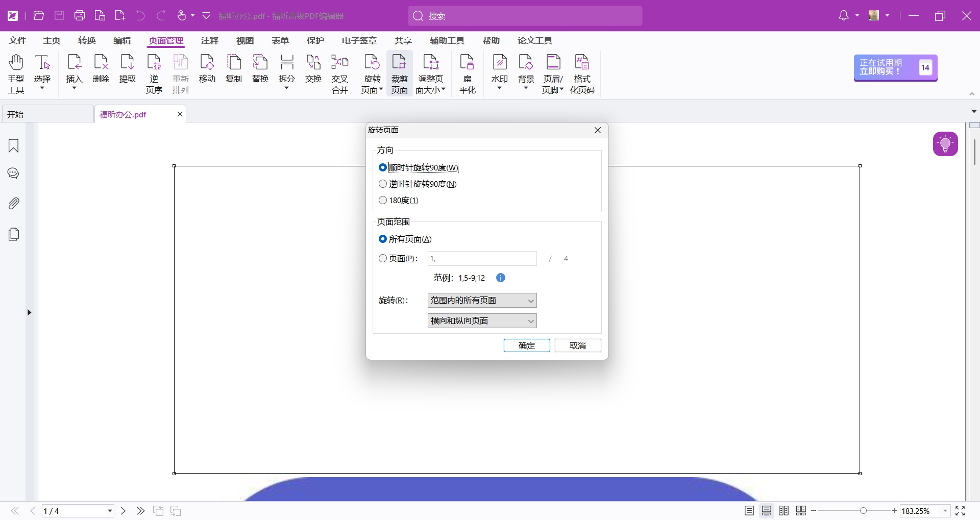Click the zoom slider handle
The width and height of the screenshot is (980, 520).
tap(863, 511)
